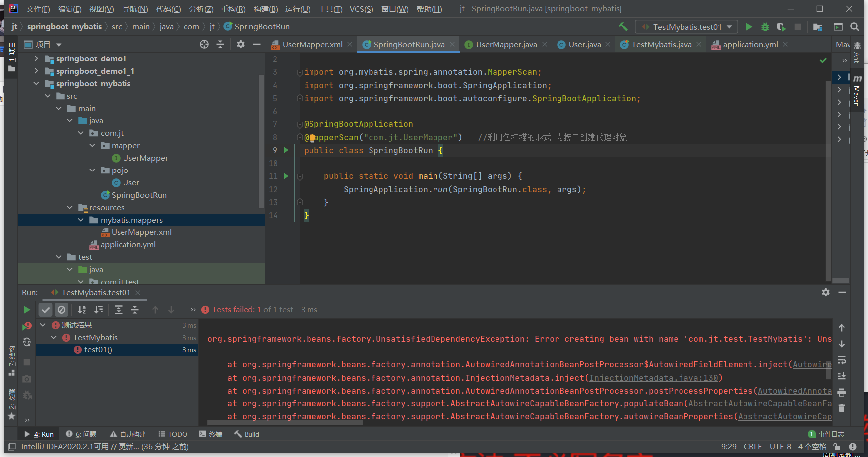This screenshot has height=457, width=868.
Task: Locate current file with the crosshair icon
Action: click(204, 45)
